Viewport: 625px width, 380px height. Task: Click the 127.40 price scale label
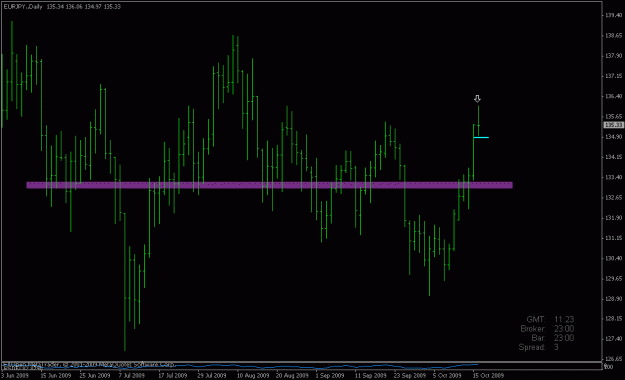tap(614, 339)
